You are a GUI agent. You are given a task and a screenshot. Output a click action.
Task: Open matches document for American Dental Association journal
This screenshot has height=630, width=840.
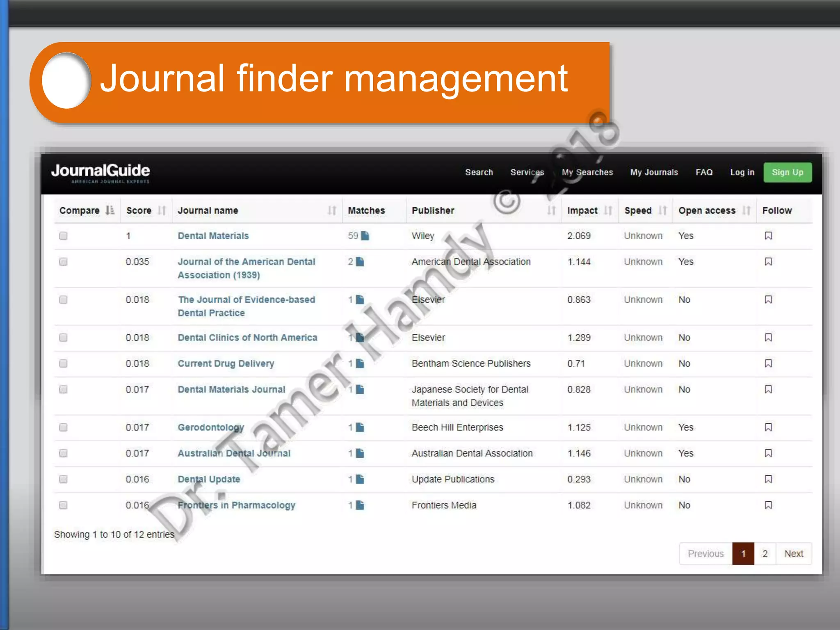click(x=360, y=262)
